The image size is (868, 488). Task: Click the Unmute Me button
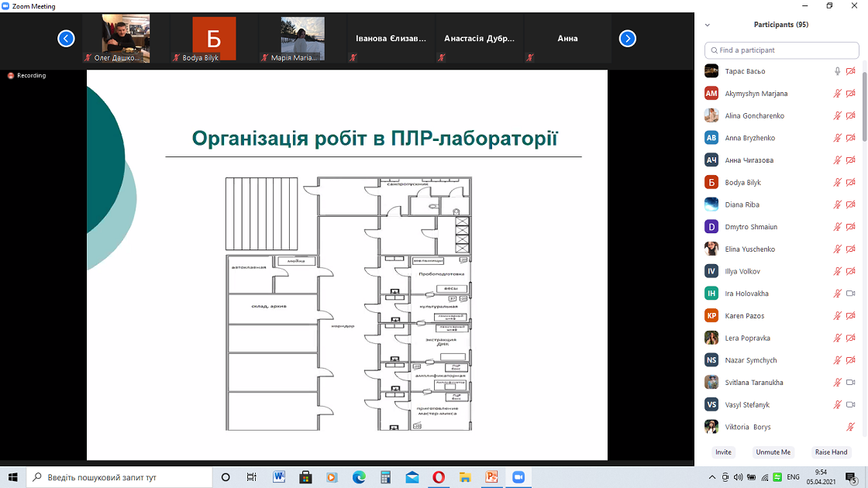[x=773, y=452]
